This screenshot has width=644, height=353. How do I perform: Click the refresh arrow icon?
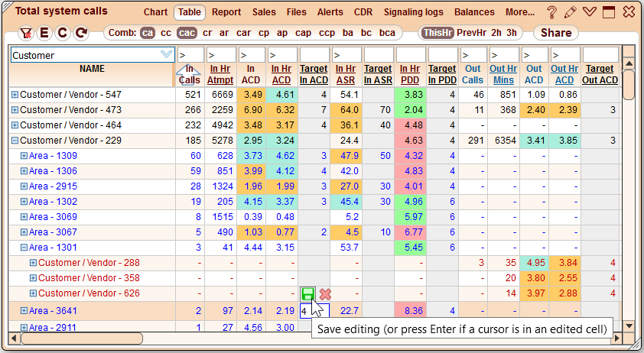pos(81,33)
